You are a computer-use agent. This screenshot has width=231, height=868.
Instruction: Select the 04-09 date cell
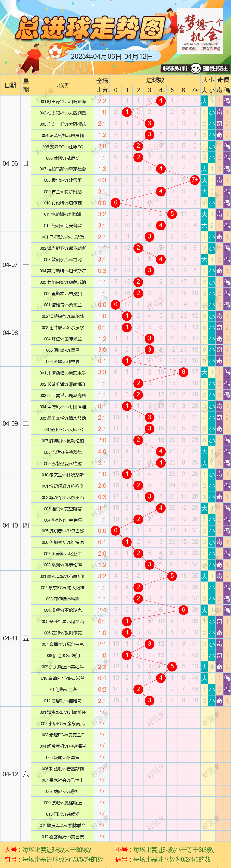10,423
